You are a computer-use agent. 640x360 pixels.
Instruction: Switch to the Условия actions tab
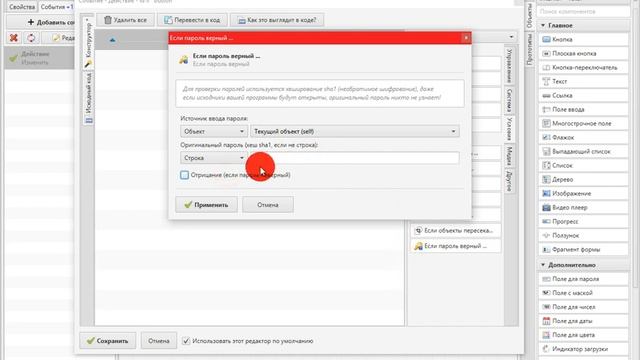(509, 129)
